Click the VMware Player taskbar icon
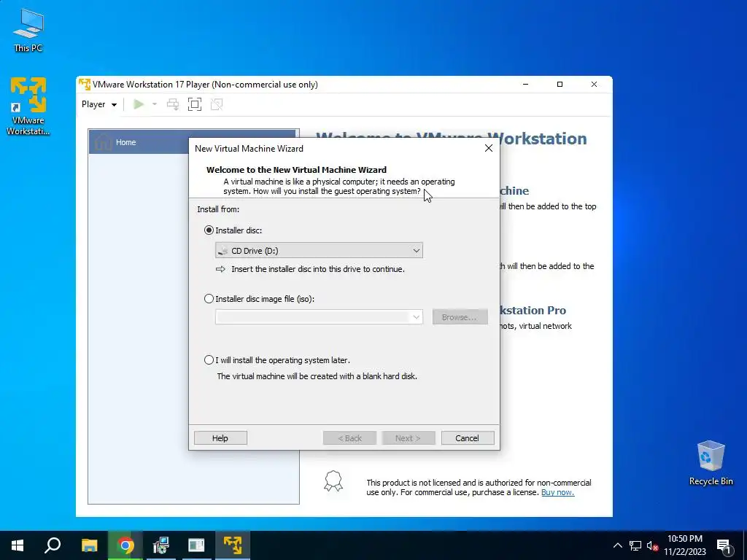This screenshot has height=560, width=747. click(x=233, y=545)
